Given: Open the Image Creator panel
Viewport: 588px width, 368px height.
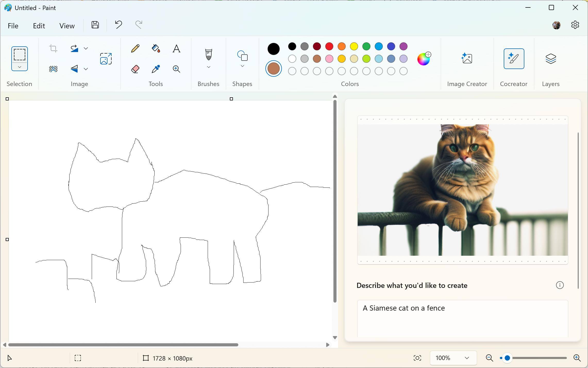Looking at the screenshot, I should pos(467,59).
